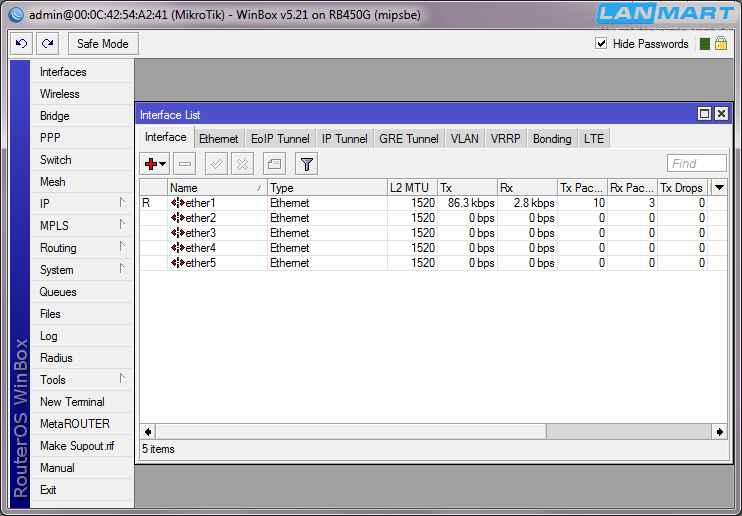Click the 86.3 kbps Tx value

point(471,203)
